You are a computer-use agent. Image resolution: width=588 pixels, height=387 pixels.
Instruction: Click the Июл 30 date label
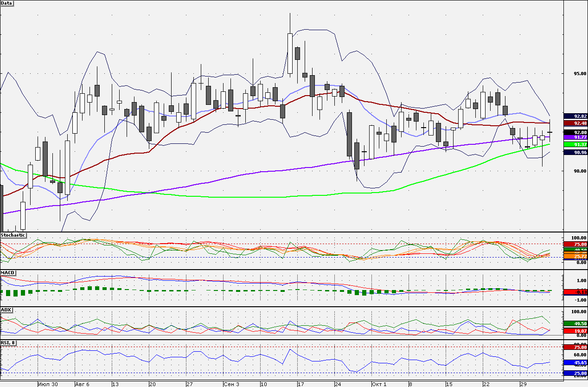click(48, 384)
